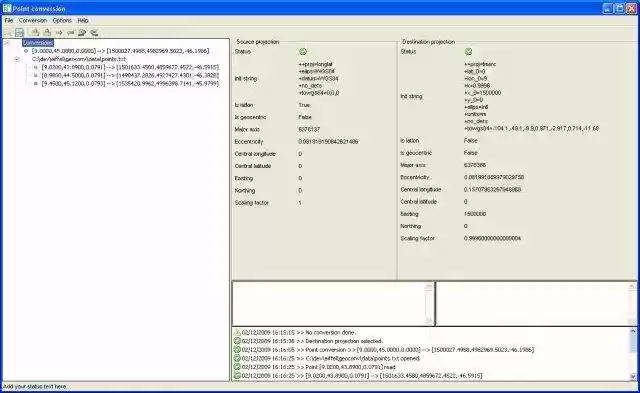Select the [9.0200,43.8900,0.0791] conversion row
Viewport: 640px width, 393px height.
(x=130, y=67)
